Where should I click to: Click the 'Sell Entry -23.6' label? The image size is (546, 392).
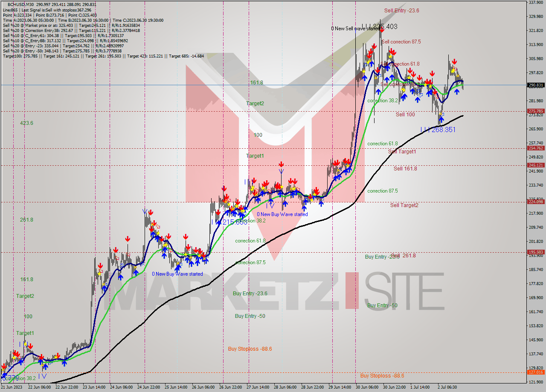pyautogui.click(x=401, y=11)
